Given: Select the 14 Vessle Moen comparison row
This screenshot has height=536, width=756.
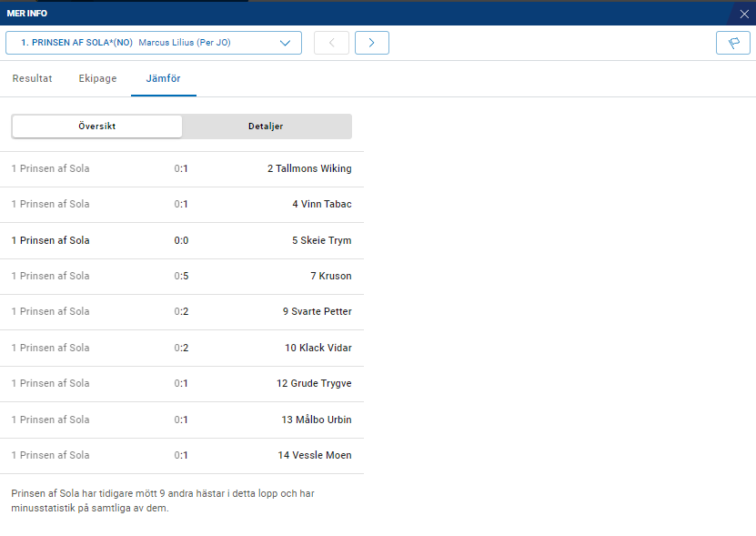Looking at the screenshot, I should (182, 456).
